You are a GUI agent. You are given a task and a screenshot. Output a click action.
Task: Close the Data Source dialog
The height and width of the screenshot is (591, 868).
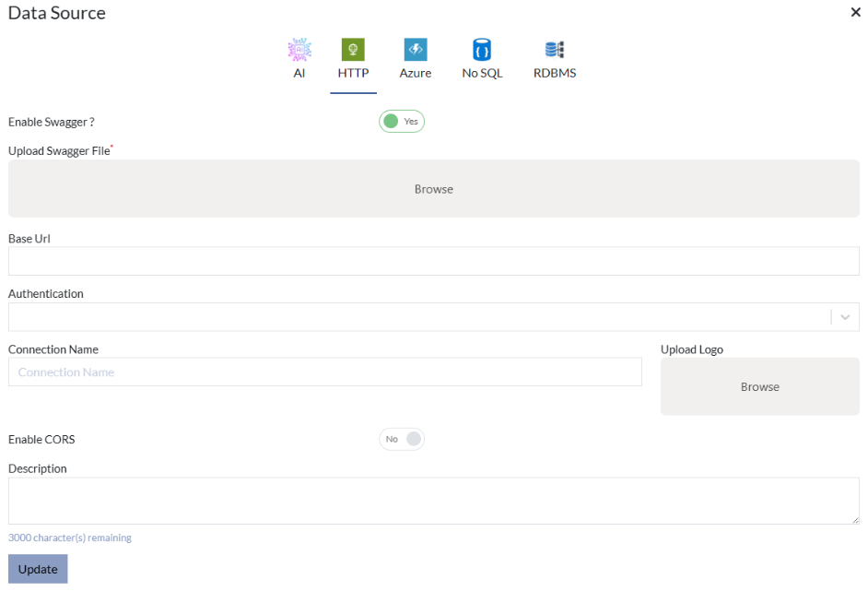pos(855,12)
